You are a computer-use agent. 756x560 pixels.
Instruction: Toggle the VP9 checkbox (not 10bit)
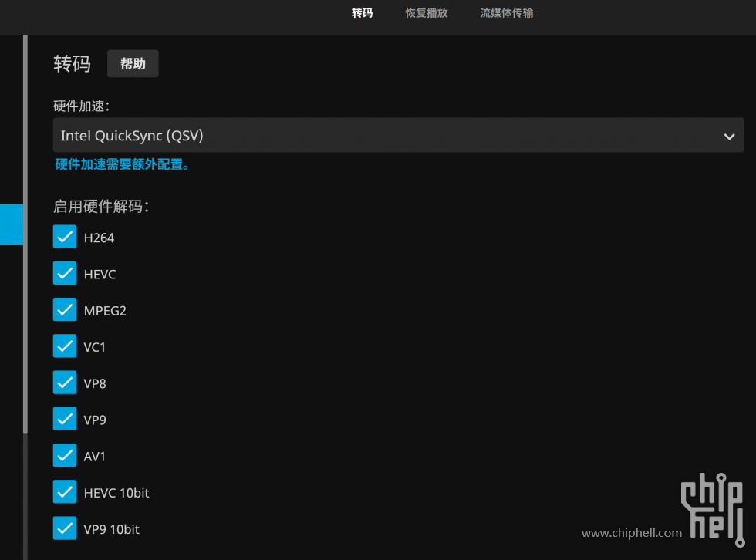point(65,419)
